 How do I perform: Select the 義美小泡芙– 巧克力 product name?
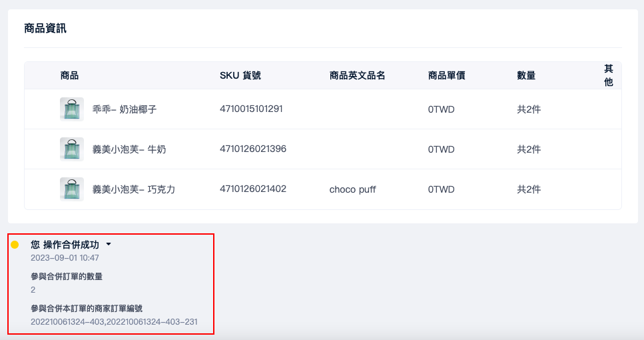tap(133, 189)
